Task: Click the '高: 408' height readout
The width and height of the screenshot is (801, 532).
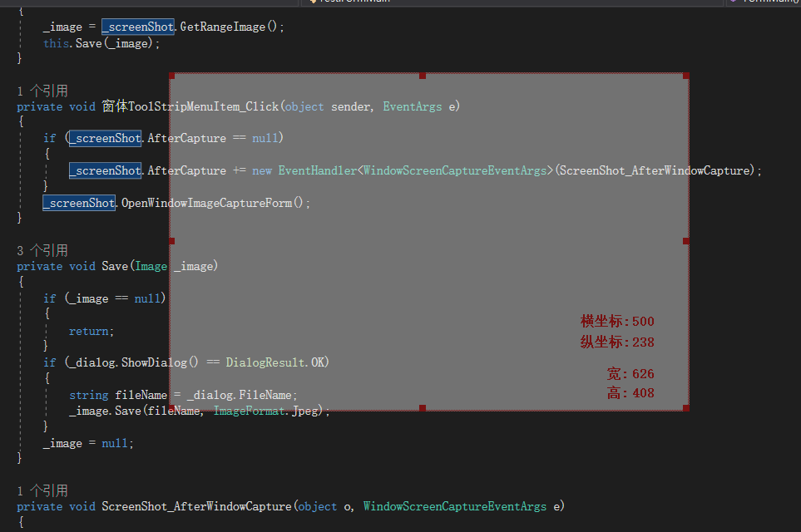Action: (630, 393)
